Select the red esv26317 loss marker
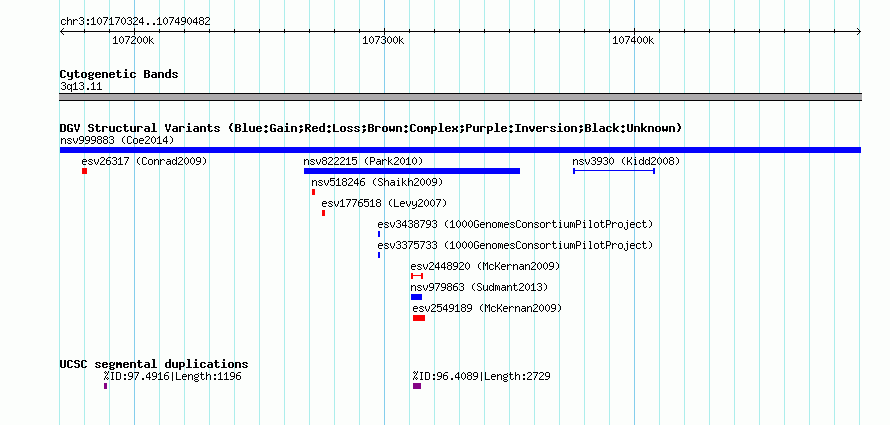The height and width of the screenshot is (425, 890). [84, 171]
